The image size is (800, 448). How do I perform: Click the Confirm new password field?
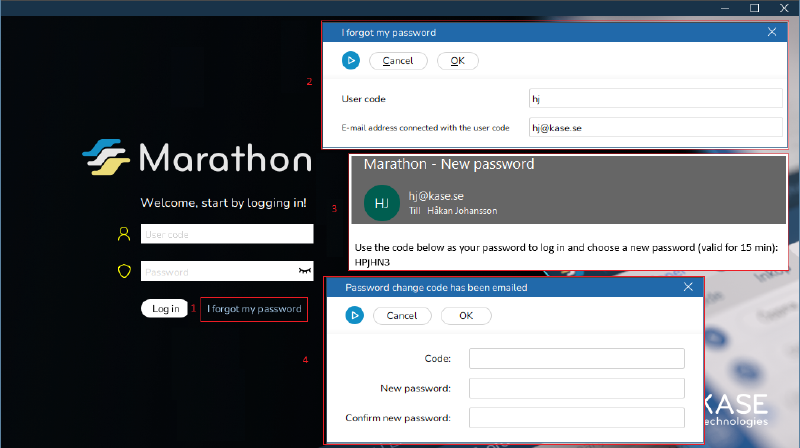576,418
